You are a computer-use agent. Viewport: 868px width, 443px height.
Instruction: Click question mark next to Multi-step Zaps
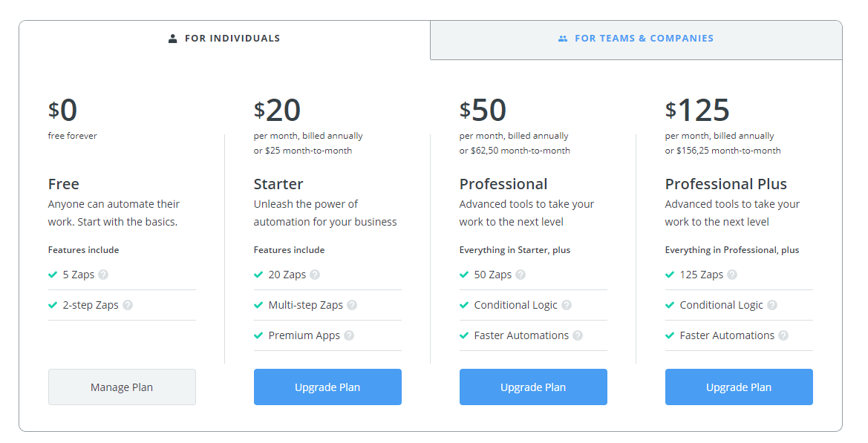(x=352, y=305)
